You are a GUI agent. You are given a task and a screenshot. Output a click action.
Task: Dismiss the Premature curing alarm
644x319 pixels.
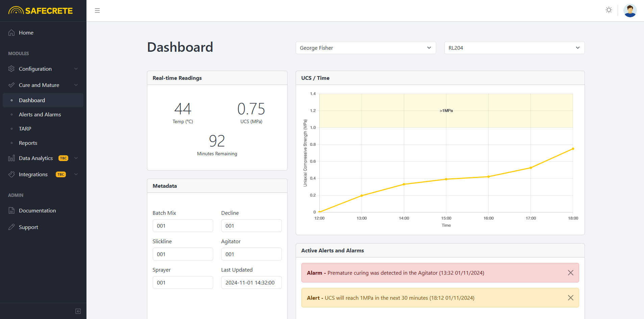pos(570,273)
